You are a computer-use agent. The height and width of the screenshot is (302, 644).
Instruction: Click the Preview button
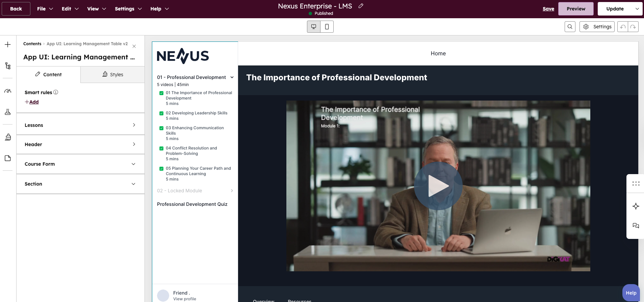pyautogui.click(x=575, y=9)
